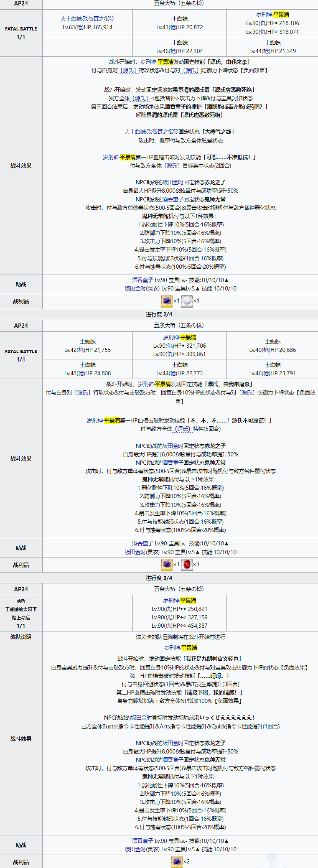Screen dimensions: 318x868
Task: Open 酒吞童子 Lv.90 support link above white orb loot
Action: 142,280
